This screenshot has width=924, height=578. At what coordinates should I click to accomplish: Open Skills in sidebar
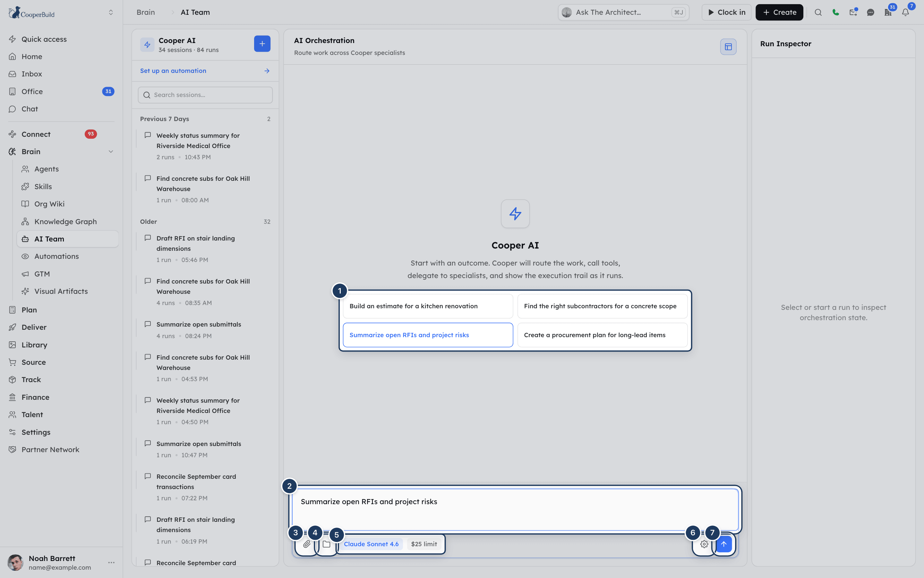tap(67, 187)
